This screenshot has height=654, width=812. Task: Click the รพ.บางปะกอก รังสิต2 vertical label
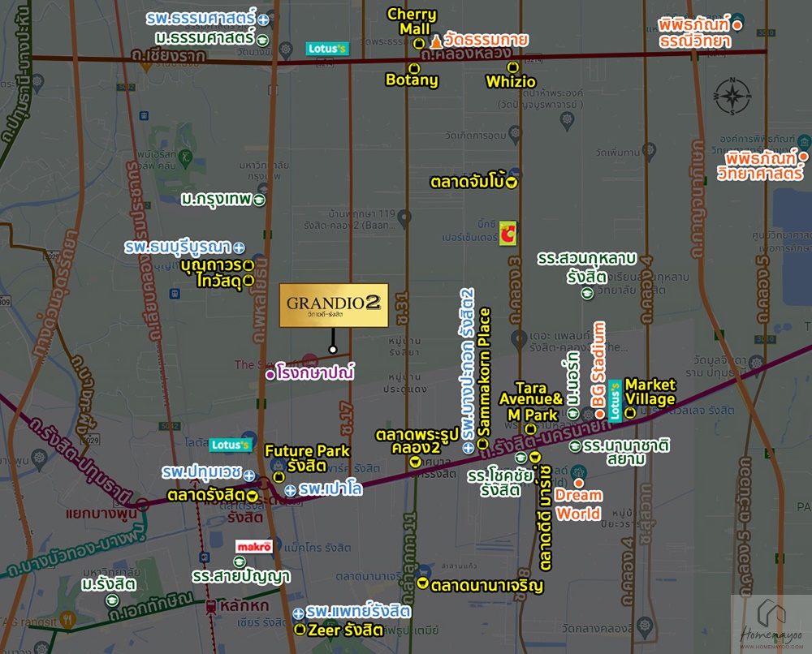468,364
